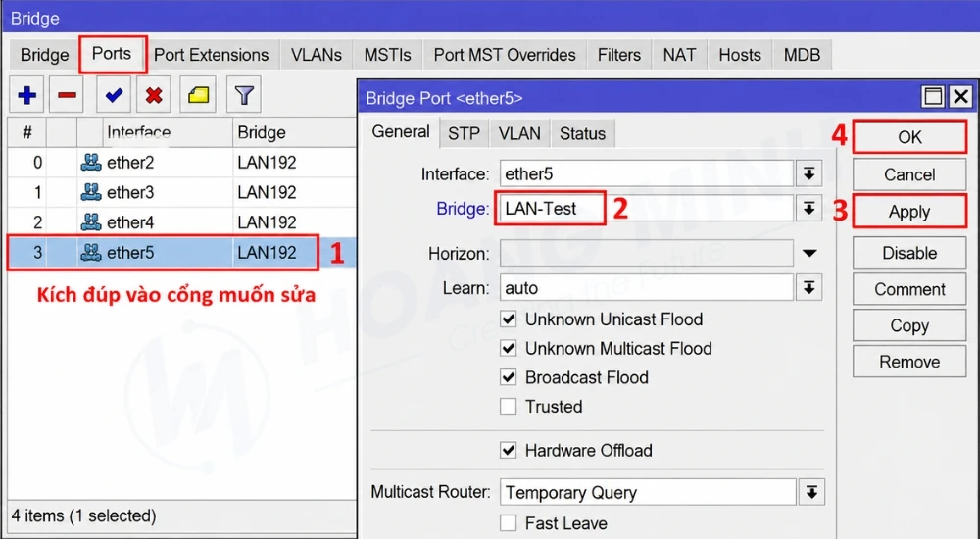The image size is (980, 539).
Task: Toggle Hardware Offload checkbox
Action: click(x=508, y=450)
